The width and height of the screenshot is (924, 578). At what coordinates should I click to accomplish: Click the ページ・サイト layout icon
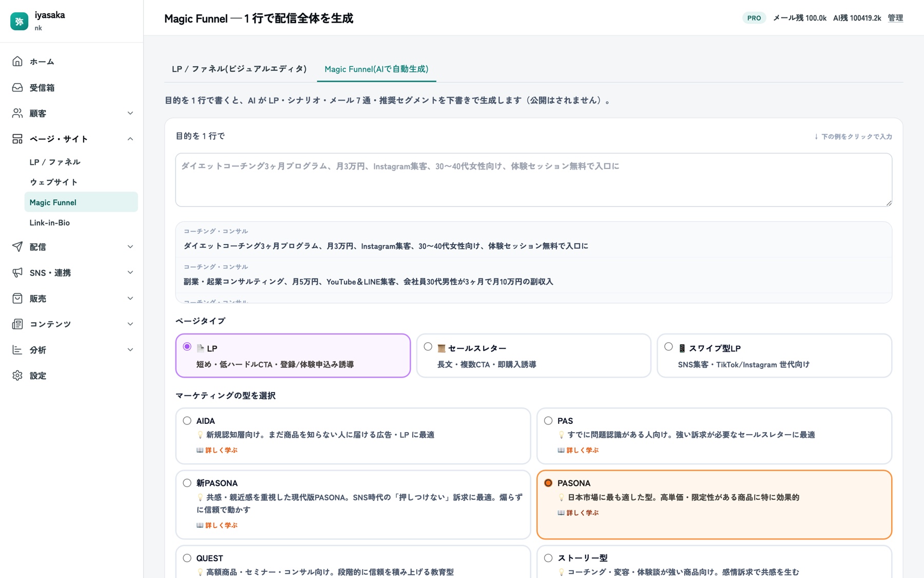[17, 139]
